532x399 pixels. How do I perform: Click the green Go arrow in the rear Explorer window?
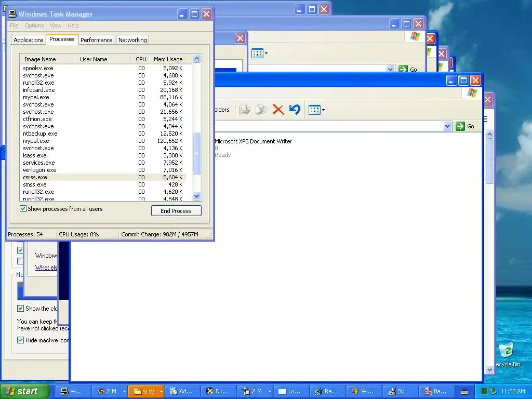pos(403,69)
